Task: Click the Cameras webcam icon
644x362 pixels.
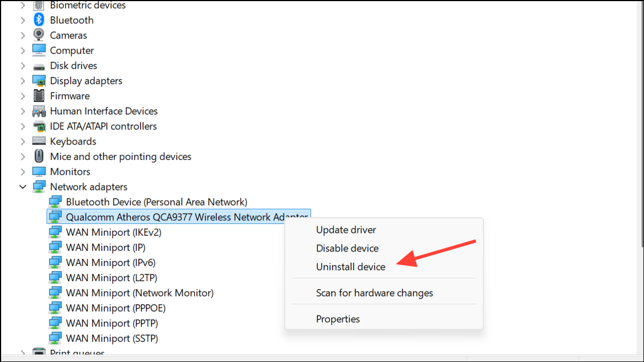Action: pyautogui.click(x=39, y=35)
